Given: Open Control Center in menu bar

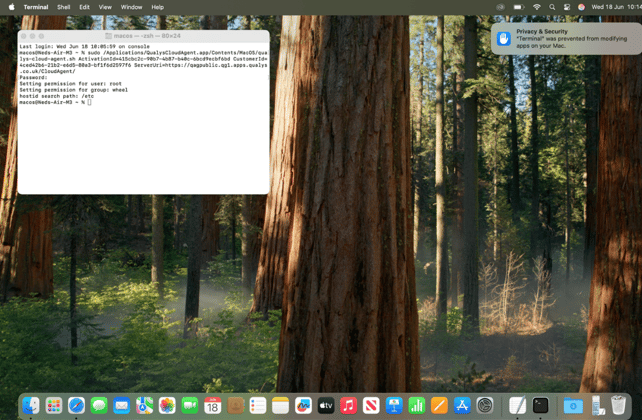Looking at the screenshot, I should point(567,7).
